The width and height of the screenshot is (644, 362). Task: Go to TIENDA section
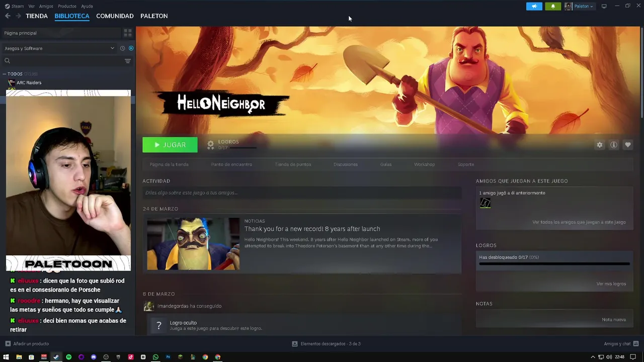pos(37,16)
